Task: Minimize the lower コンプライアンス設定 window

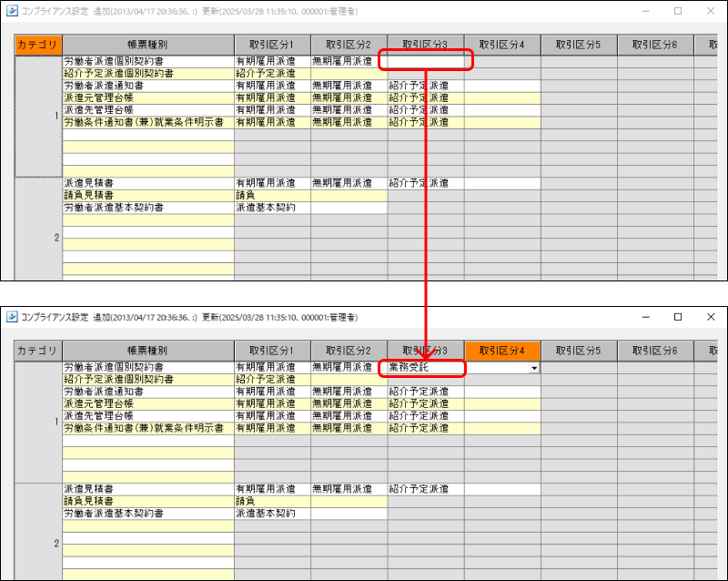Action: (646, 317)
